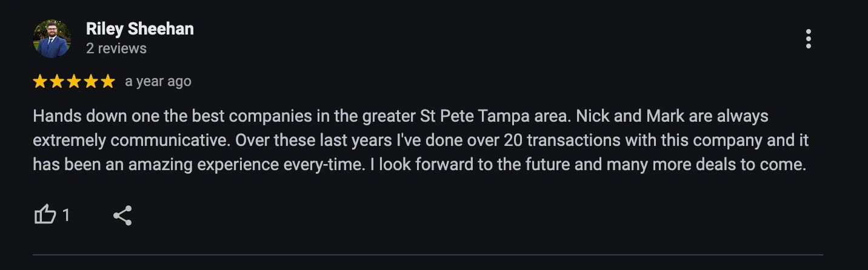Click Riley Sheehan's profile photo

[52, 38]
